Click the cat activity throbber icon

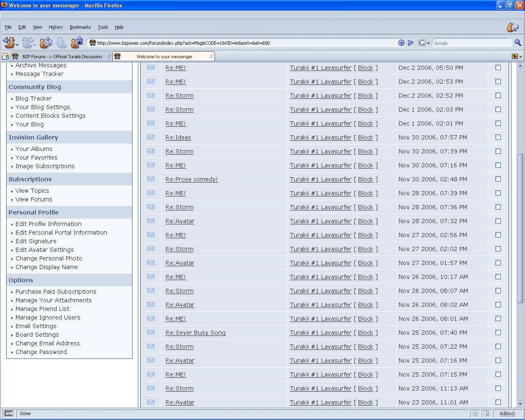pyautogui.click(x=513, y=27)
